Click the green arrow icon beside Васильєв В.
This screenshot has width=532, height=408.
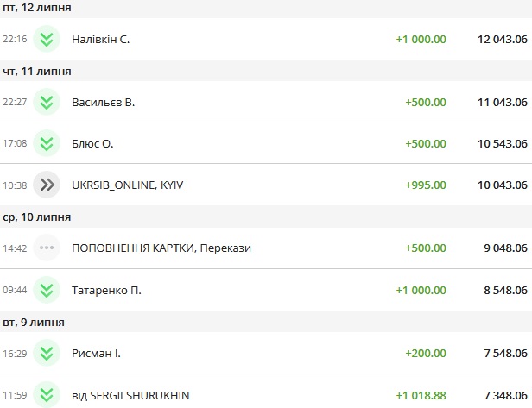(47, 103)
